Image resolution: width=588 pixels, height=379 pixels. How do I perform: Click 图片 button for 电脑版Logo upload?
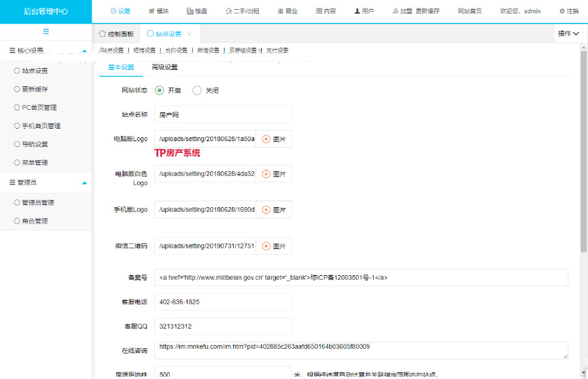(274, 139)
